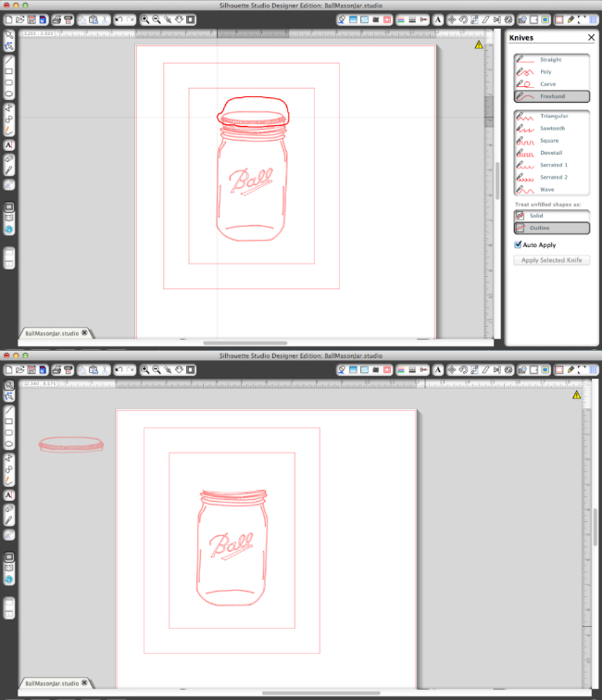The height and width of the screenshot is (700, 602).
Task: Choose Poly knife type
Action: [x=552, y=72]
